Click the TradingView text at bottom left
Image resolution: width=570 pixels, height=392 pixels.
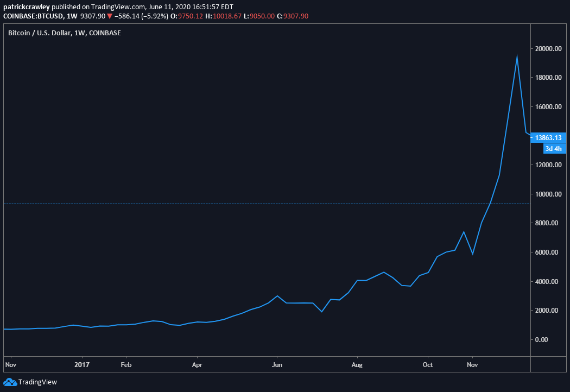37,382
